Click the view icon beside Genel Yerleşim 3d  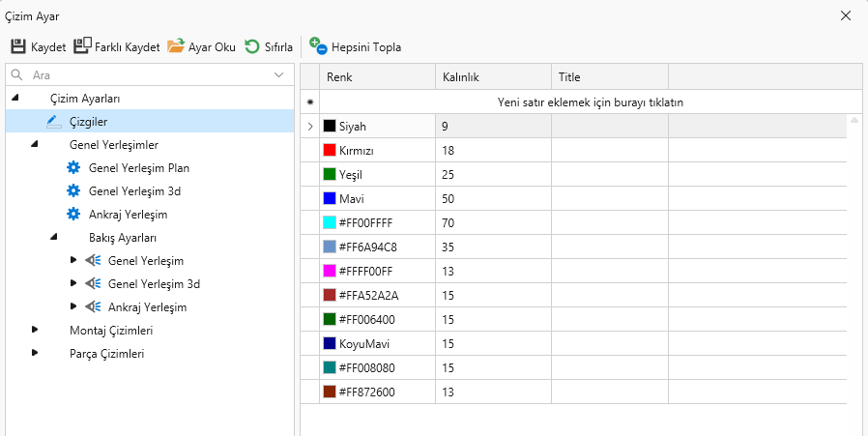click(94, 284)
